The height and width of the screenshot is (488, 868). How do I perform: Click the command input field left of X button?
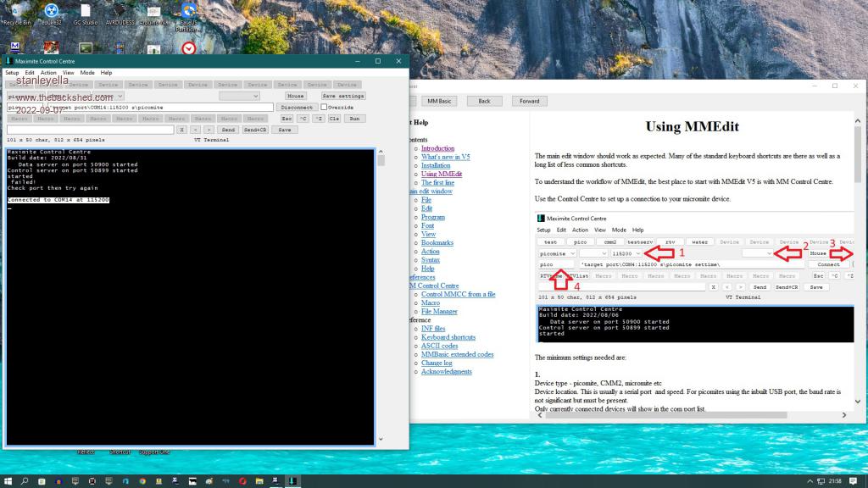coord(91,130)
